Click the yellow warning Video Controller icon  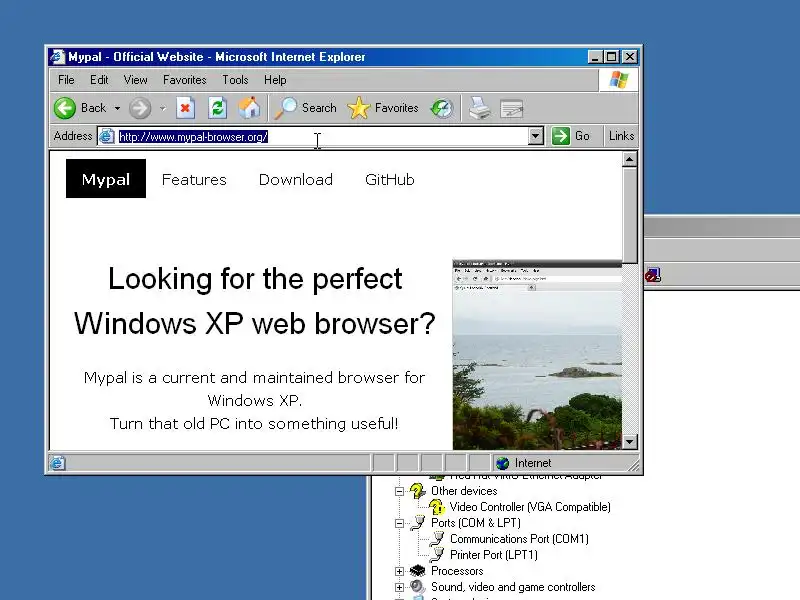pyautogui.click(x=437, y=507)
